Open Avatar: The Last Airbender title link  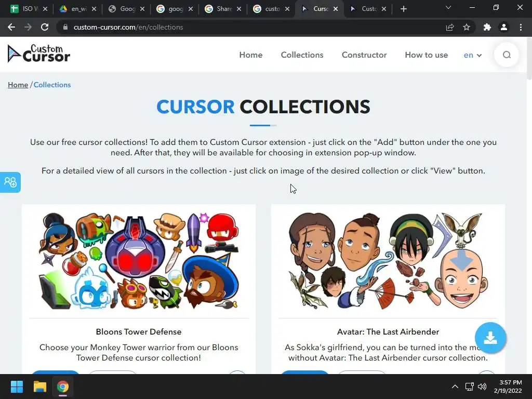(x=388, y=332)
